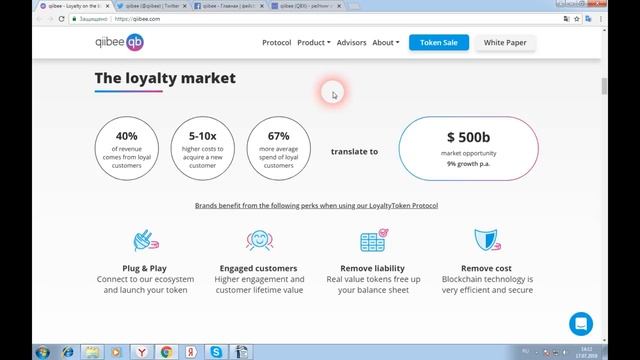The width and height of the screenshot is (640, 360).
Task: Click the page vertical scrollbar thumb
Action: pyautogui.click(x=604, y=86)
